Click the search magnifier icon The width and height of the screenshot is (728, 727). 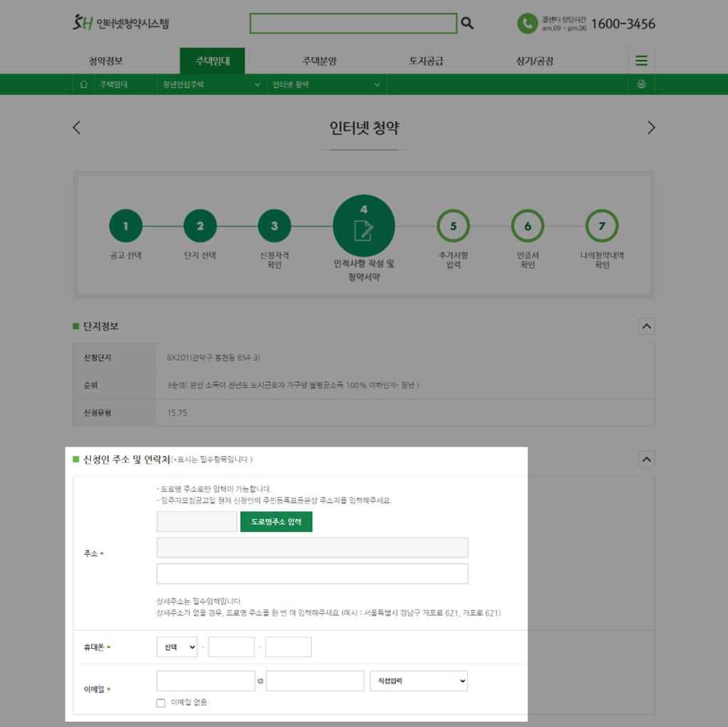tap(467, 23)
